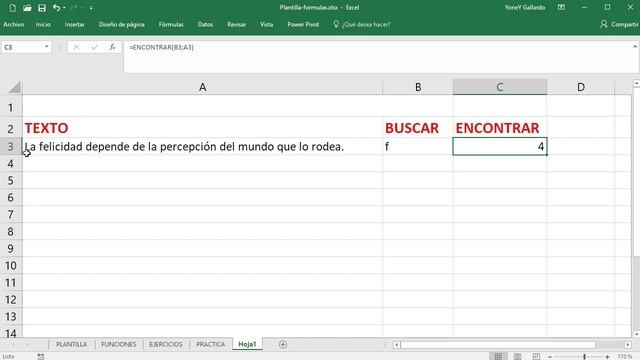
Task: Click the zoom slider handle
Action: [584, 356]
